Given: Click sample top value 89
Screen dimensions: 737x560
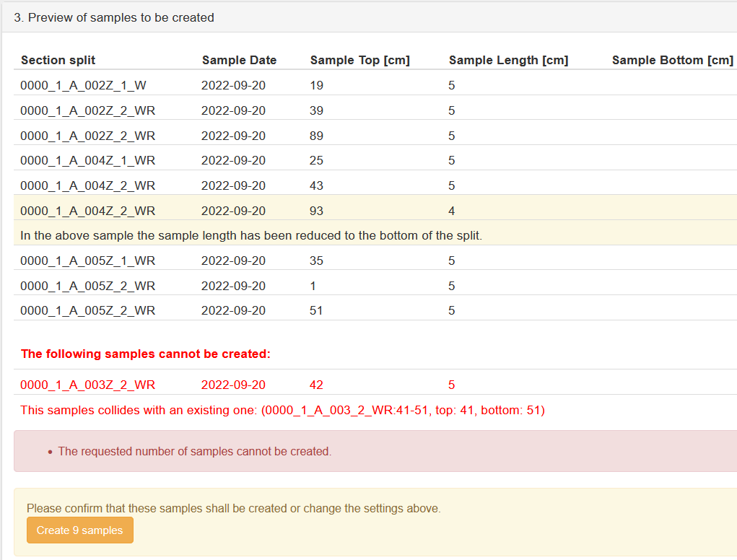Looking at the screenshot, I should 316,136.
